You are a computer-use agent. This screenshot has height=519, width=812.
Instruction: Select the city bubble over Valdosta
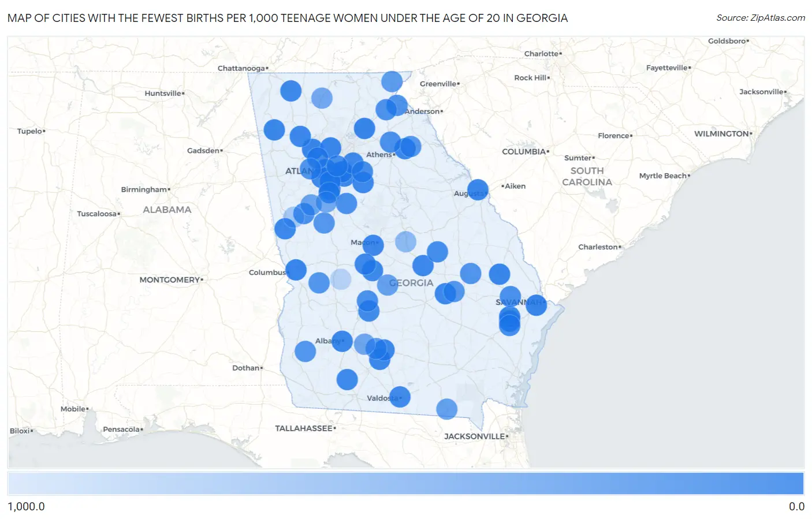coord(400,397)
